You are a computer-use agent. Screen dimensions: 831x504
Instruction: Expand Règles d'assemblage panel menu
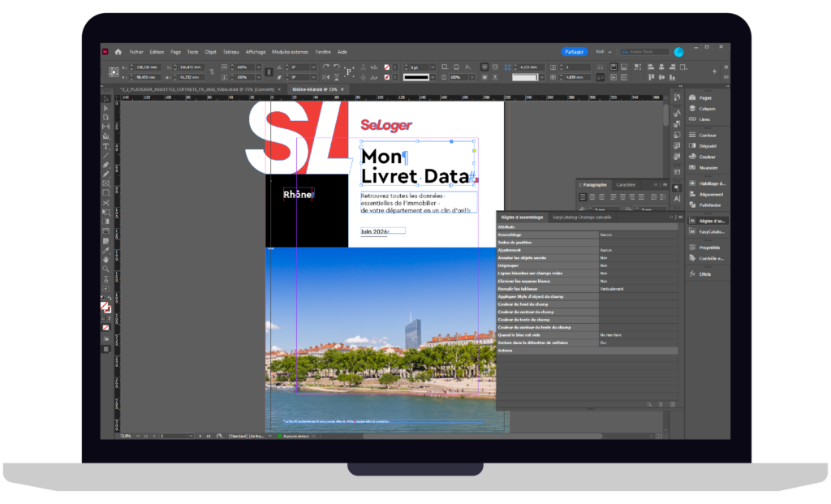point(681,217)
